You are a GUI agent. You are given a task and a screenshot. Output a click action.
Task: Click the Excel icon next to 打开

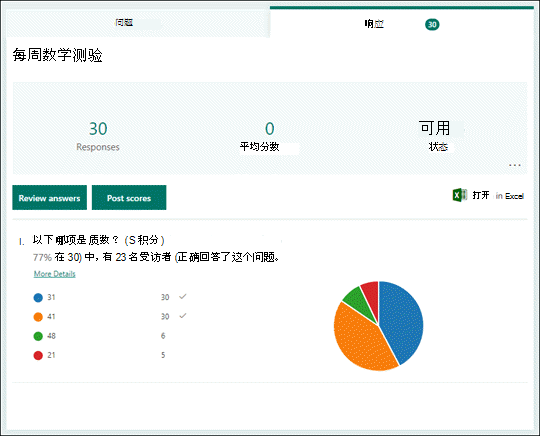[x=460, y=195]
